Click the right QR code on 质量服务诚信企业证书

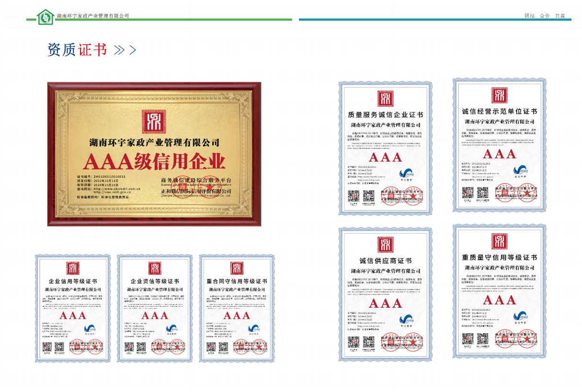368,196
